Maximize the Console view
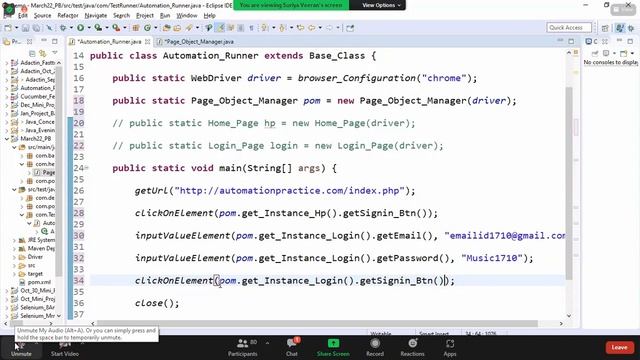640x360 pixels. pos(630,41)
